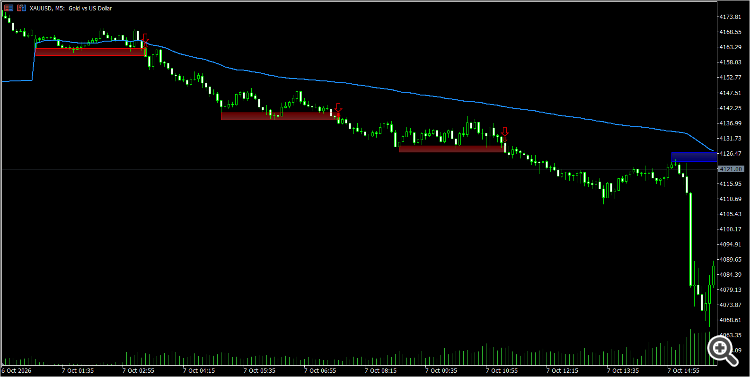Click the red down arrow near 7 Oct 10:55
Image resolution: width=750 pixels, height=377 pixels.
click(x=505, y=132)
